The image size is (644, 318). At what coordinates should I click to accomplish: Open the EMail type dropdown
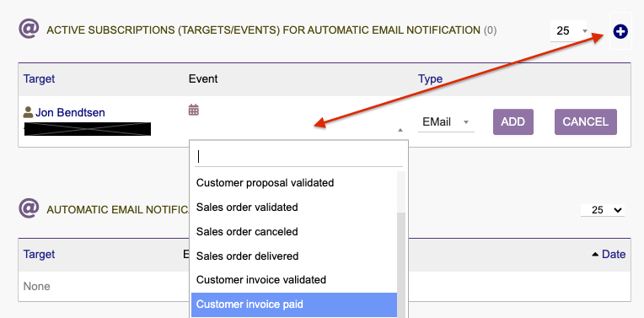point(446,122)
